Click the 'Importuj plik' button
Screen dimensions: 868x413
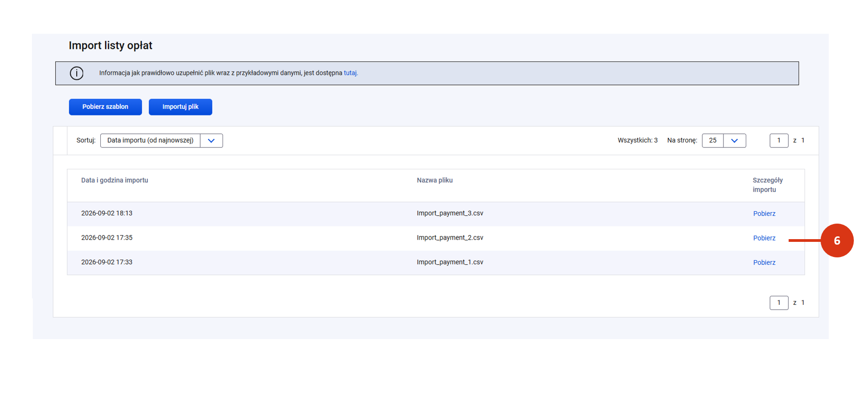(180, 107)
